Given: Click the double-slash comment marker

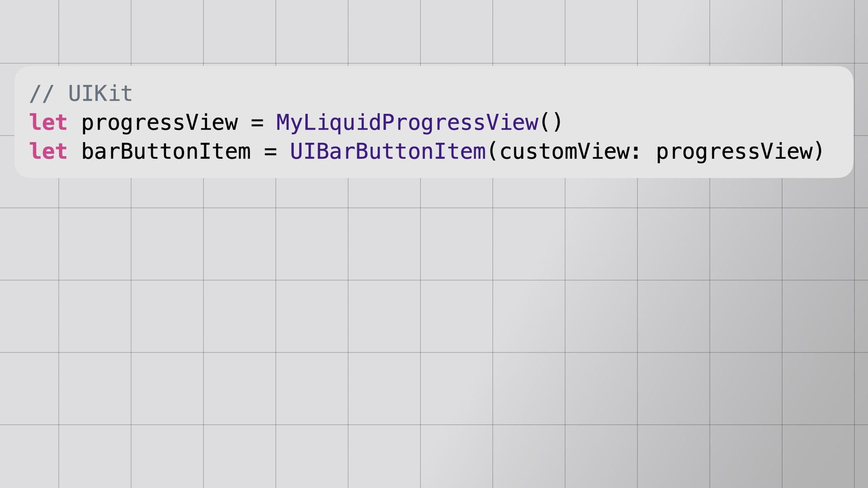Looking at the screenshot, I should point(42,94).
